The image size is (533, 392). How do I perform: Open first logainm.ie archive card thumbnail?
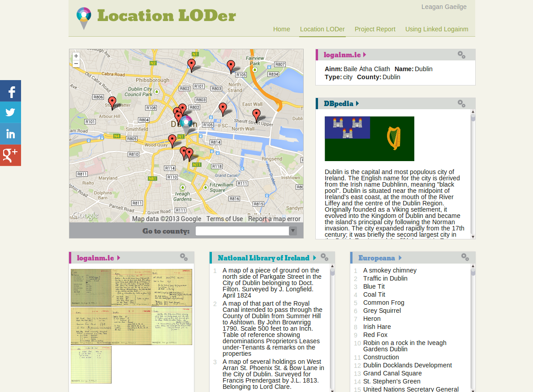91,288
